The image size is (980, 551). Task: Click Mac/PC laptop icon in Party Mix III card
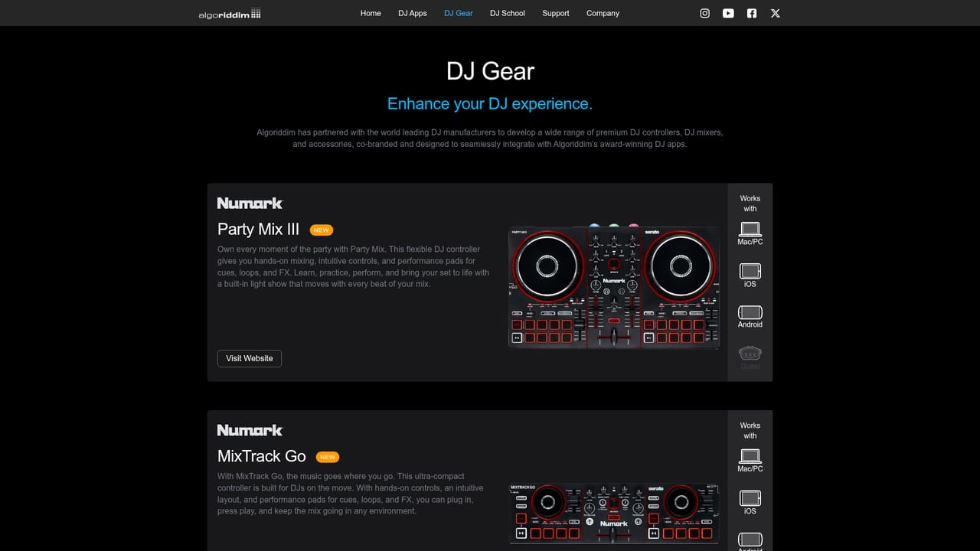pos(750,229)
